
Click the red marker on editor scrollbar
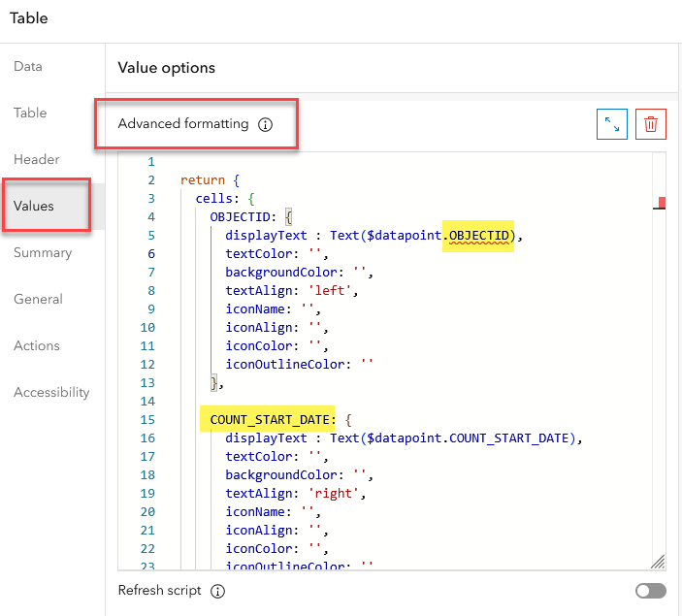pyautogui.click(x=662, y=203)
